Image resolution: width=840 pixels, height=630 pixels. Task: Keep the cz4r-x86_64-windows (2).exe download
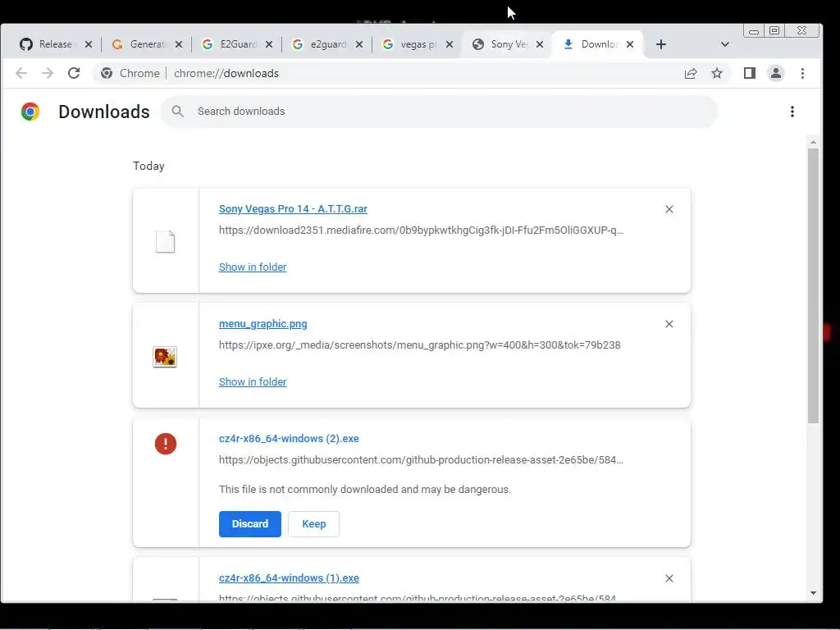point(313,524)
